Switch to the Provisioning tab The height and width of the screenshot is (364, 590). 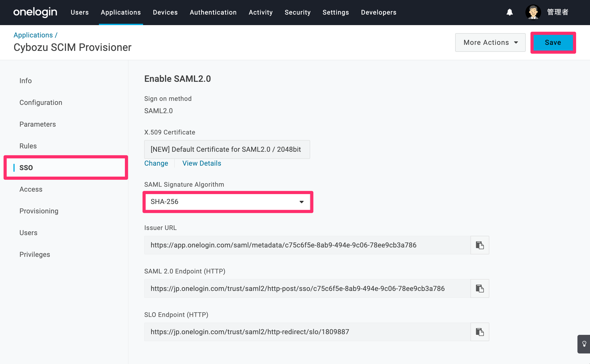[39, 211]
